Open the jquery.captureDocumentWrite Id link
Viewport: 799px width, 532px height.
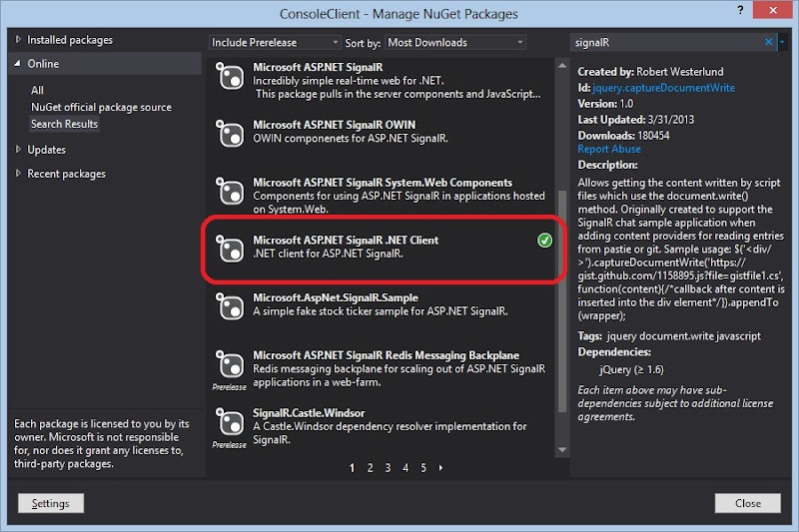tap(663, 88)
